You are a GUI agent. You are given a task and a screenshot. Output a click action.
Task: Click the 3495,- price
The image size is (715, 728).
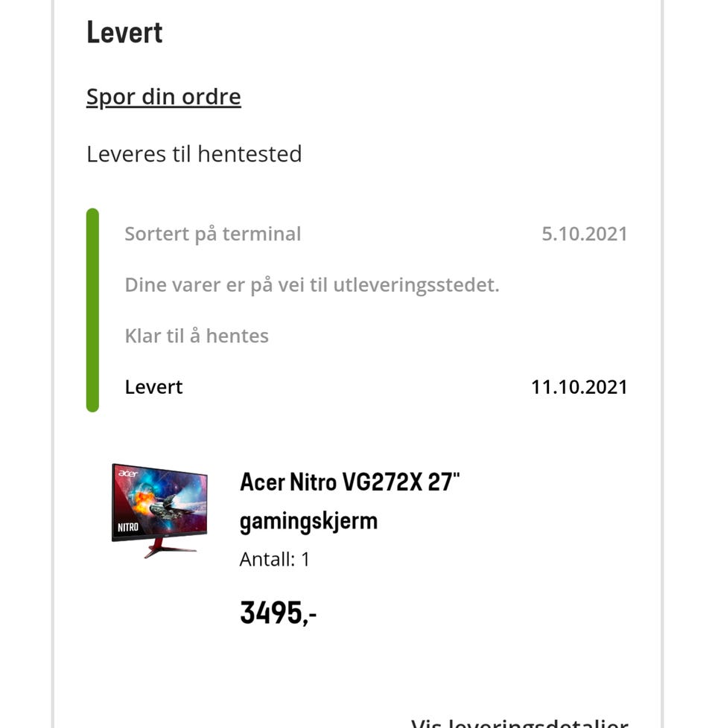[279, 613]
